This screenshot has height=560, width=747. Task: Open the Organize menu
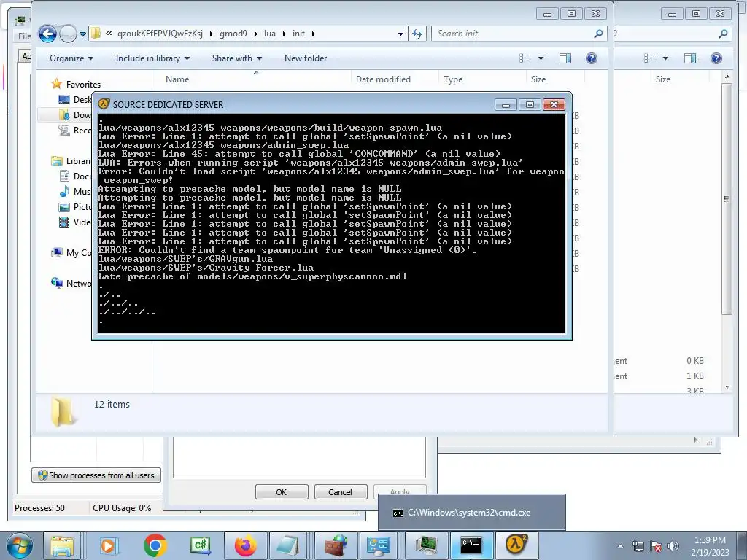pyautogui.click(x=71, y=58)
